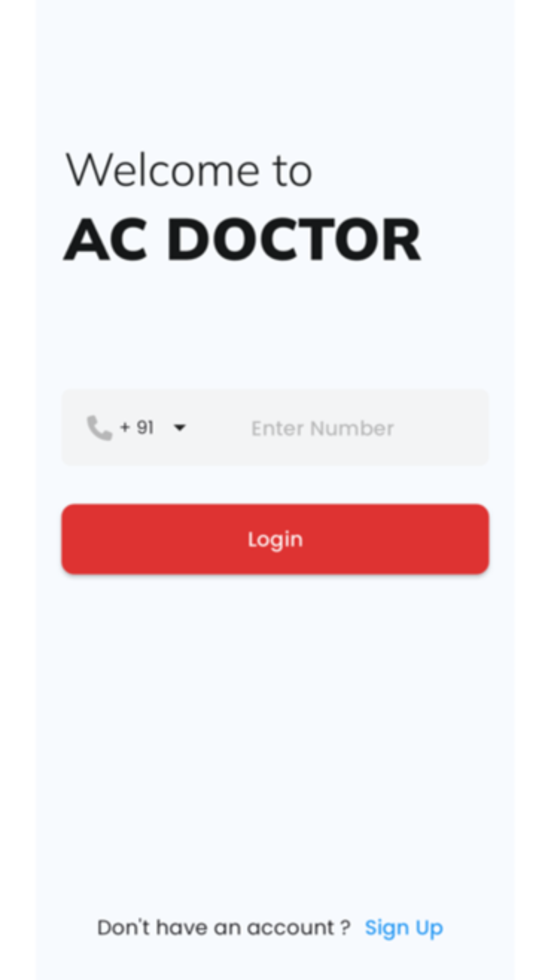Click the word DOCTOR in the title
The image size is (551, 980).
294,240
